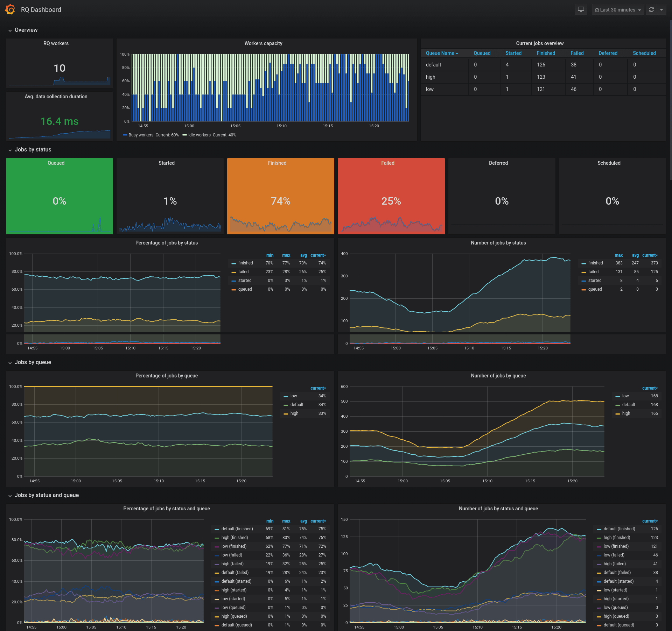Click the vertical page scrollbar
The width and height of the screenshot is (672, 631).
pos(670,100)
